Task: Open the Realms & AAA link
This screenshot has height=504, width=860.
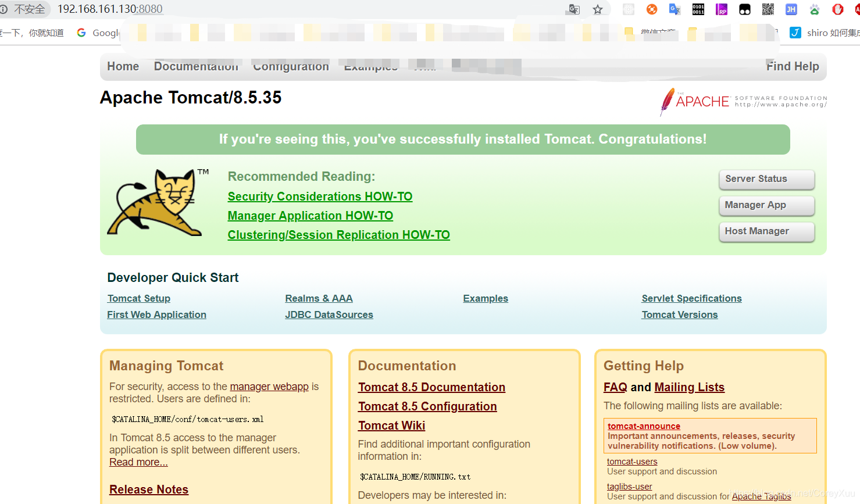Action: (319, 298)
